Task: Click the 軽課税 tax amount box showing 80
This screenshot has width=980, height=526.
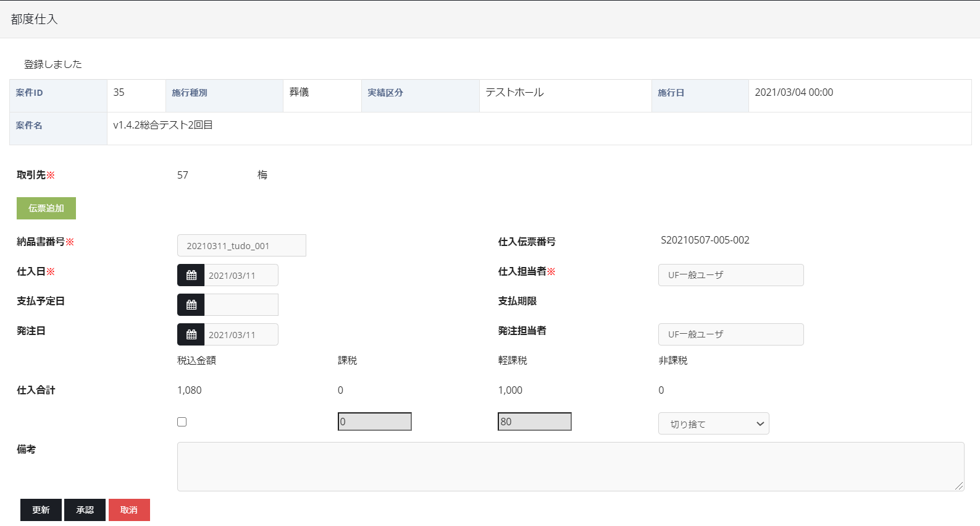Action: [534, 422]
